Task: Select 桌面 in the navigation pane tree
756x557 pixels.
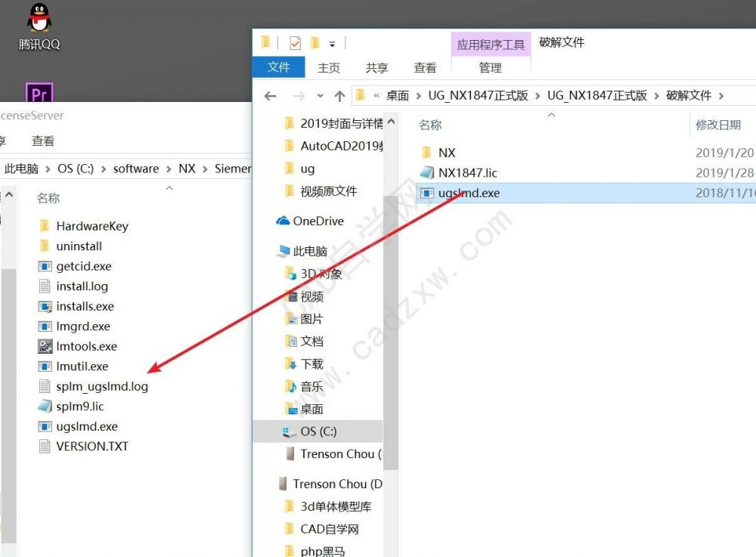Action: (305, 409)
